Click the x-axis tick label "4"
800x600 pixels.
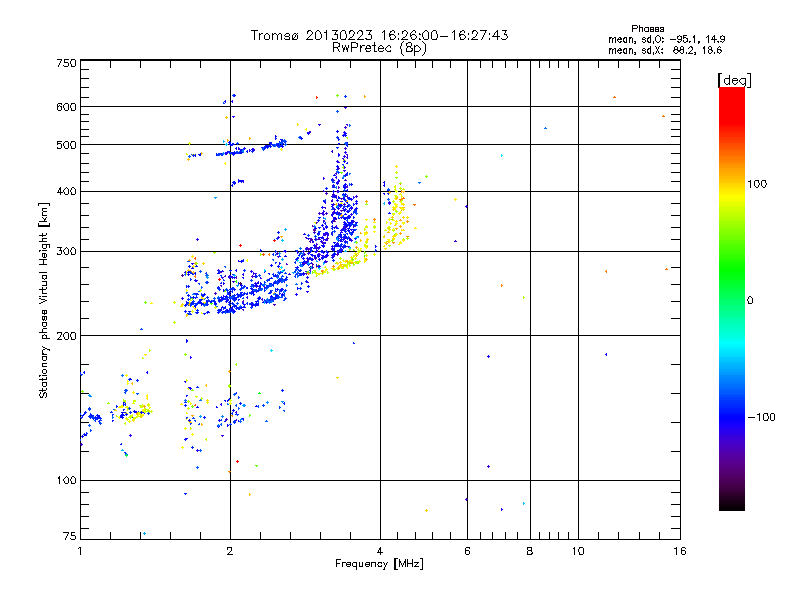click(380, 551)
